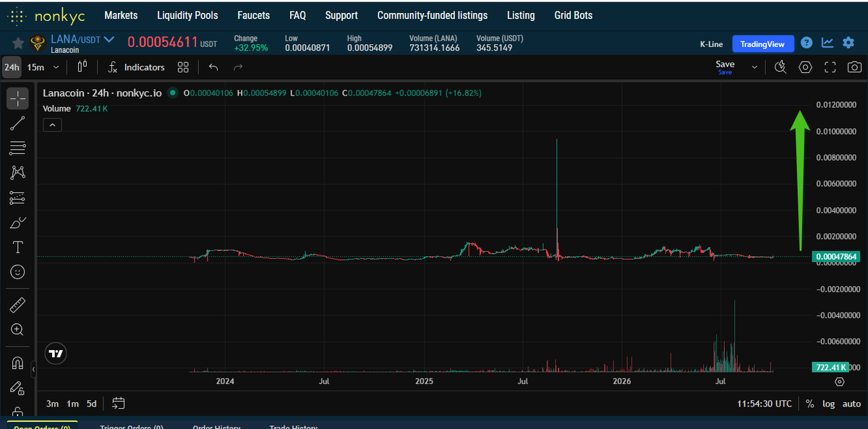Toggle auto scale on the chart

(x=851, y=404)
